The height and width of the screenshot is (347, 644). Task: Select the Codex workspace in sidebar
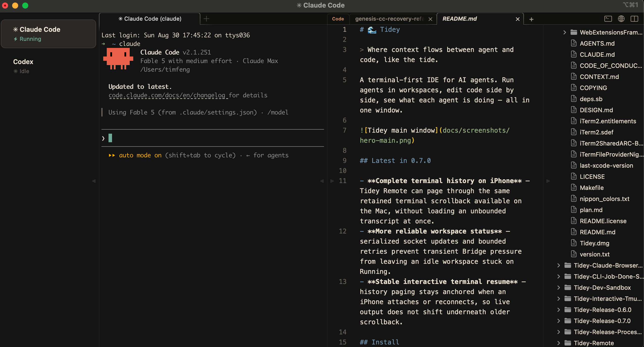(48, 66)
